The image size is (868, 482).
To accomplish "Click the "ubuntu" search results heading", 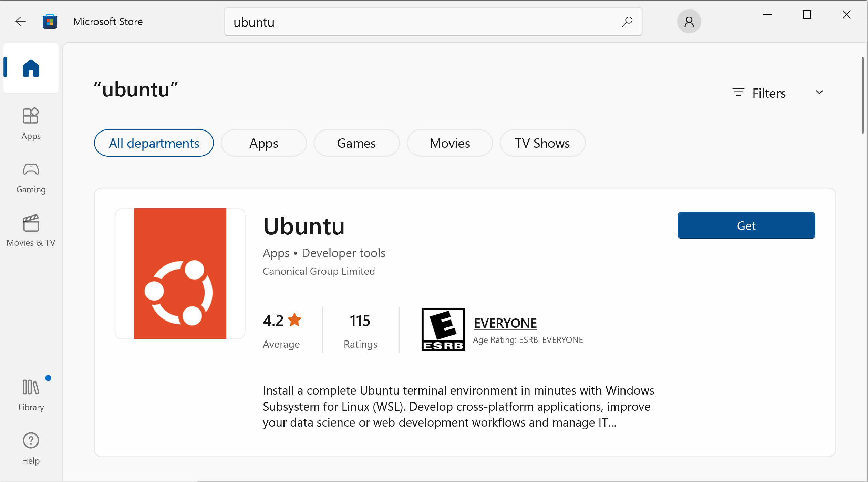I will [136, 90].
